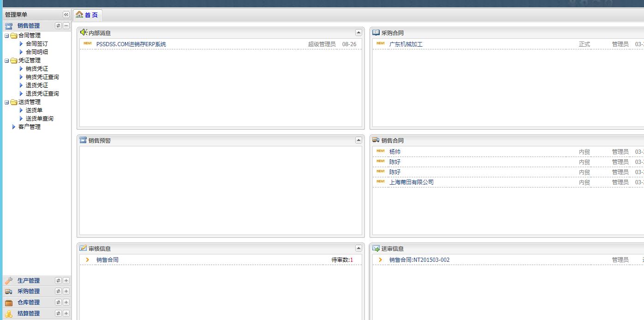Refresh the 销售管理 panel
This screenshot has height=320, width=644.
pos(58,26)
